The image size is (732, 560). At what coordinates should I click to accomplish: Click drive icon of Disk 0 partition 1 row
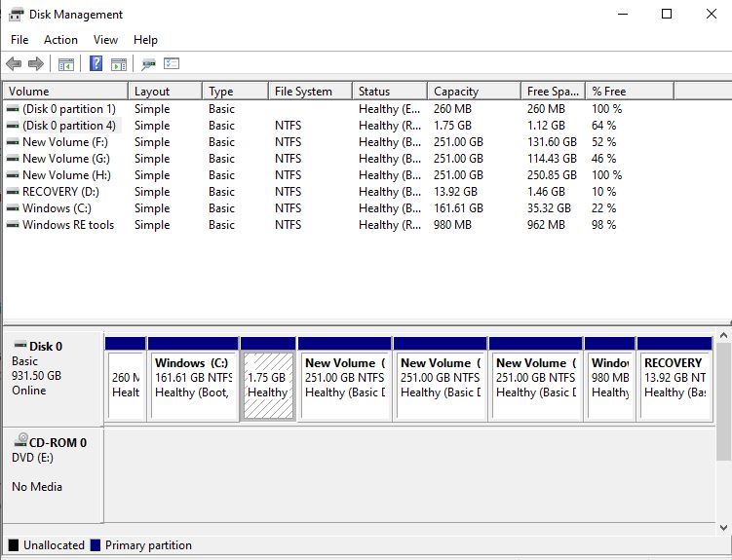[13, 109]
